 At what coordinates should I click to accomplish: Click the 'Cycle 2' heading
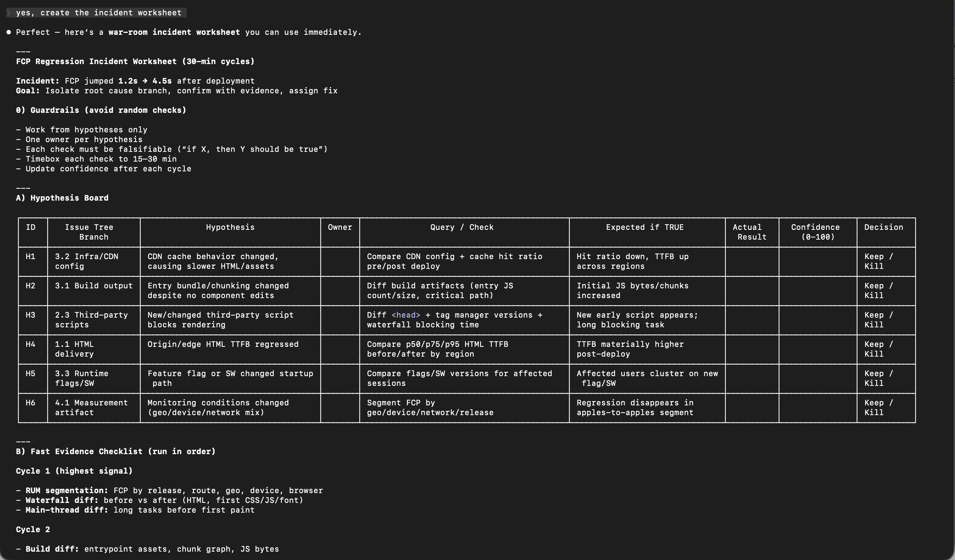tap(33, 529)
